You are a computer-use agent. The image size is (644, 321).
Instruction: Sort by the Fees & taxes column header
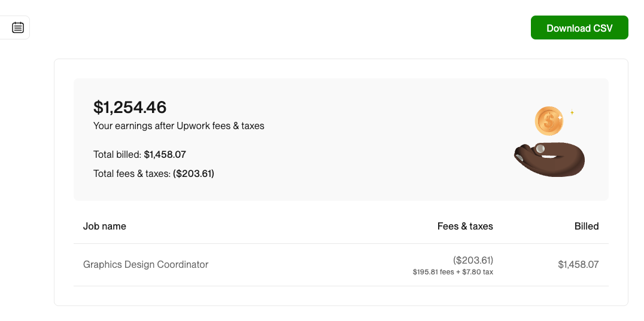tap(465, 226)
